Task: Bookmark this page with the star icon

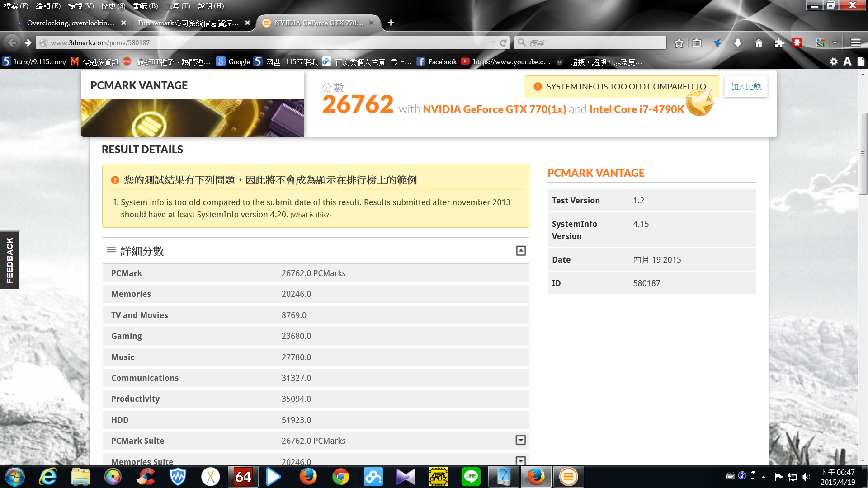Action: (x=679, y=42)
